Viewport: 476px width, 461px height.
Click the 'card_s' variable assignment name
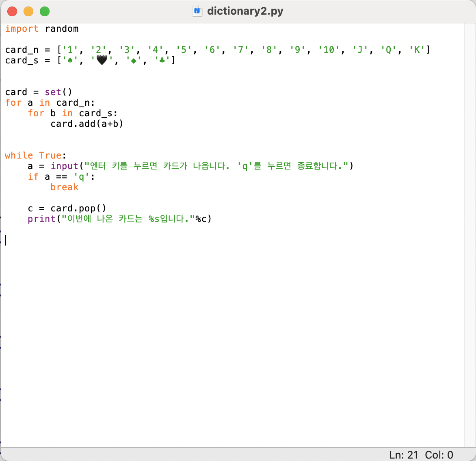tap(22, 61)
